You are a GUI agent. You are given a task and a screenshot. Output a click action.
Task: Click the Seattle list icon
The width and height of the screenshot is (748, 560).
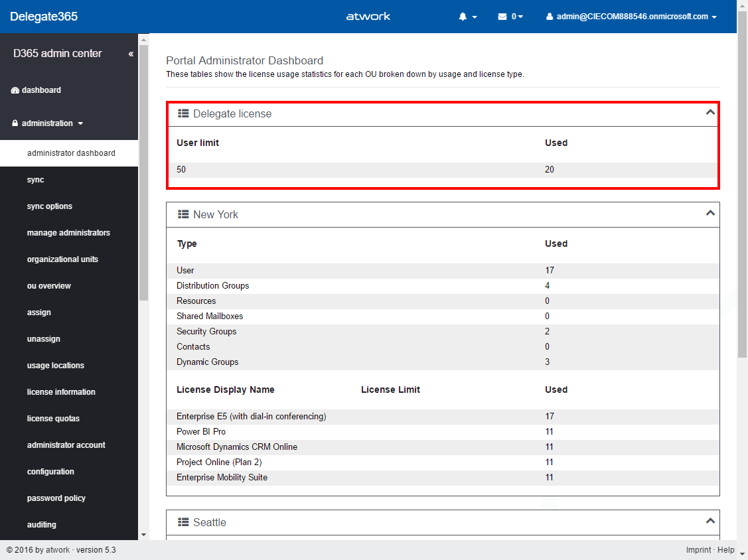tap(184, 522)
